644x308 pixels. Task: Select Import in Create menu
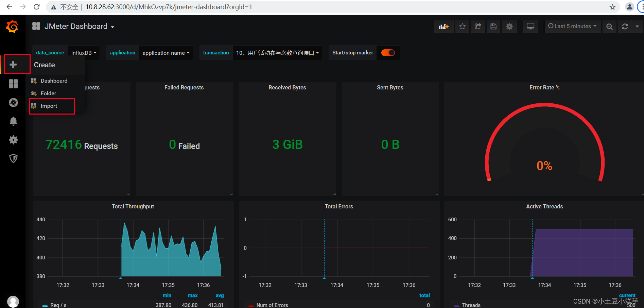click(x=49, y=106)
